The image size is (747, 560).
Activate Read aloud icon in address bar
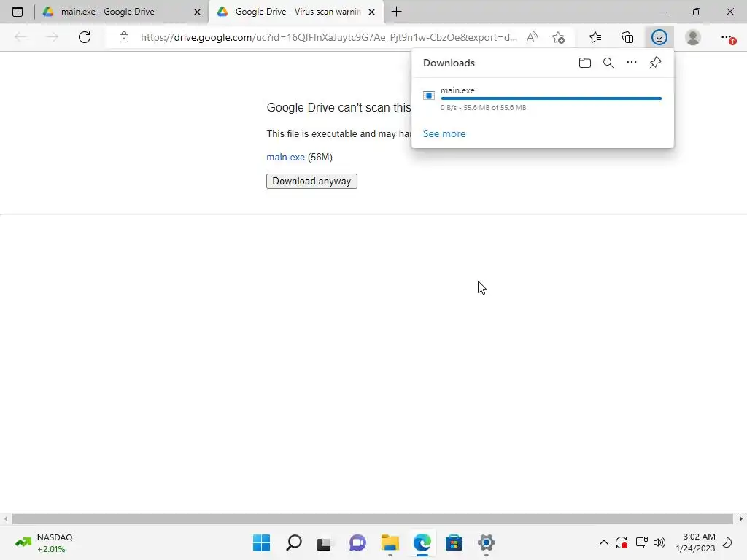532,37
